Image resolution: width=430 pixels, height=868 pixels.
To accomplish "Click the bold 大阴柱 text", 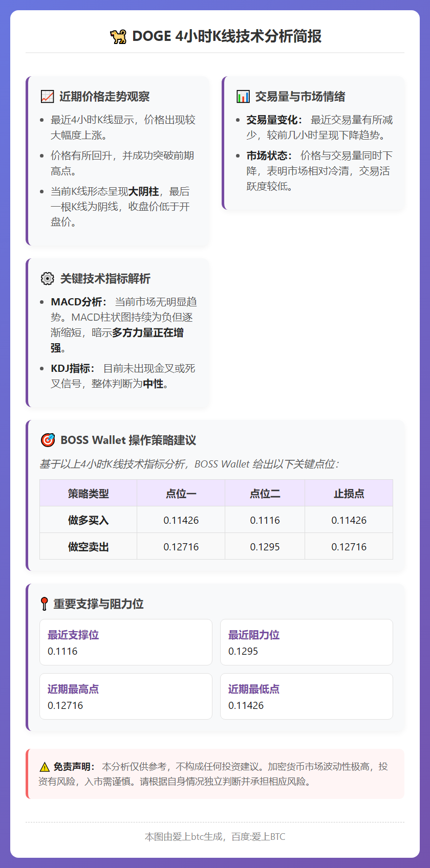I will point(143,191).
